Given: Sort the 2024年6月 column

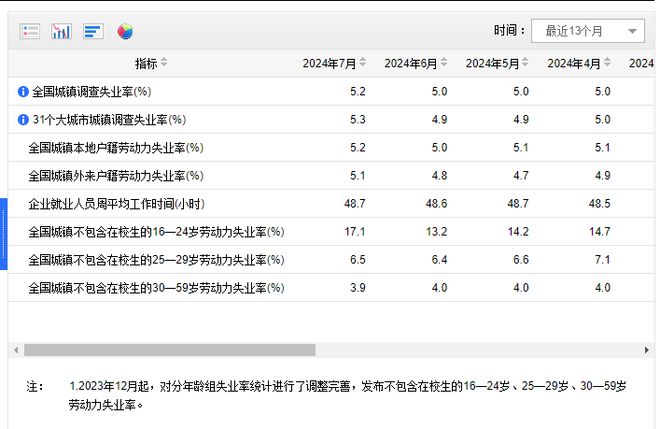Looking at the screenshot, I should (x=444, y=62).
